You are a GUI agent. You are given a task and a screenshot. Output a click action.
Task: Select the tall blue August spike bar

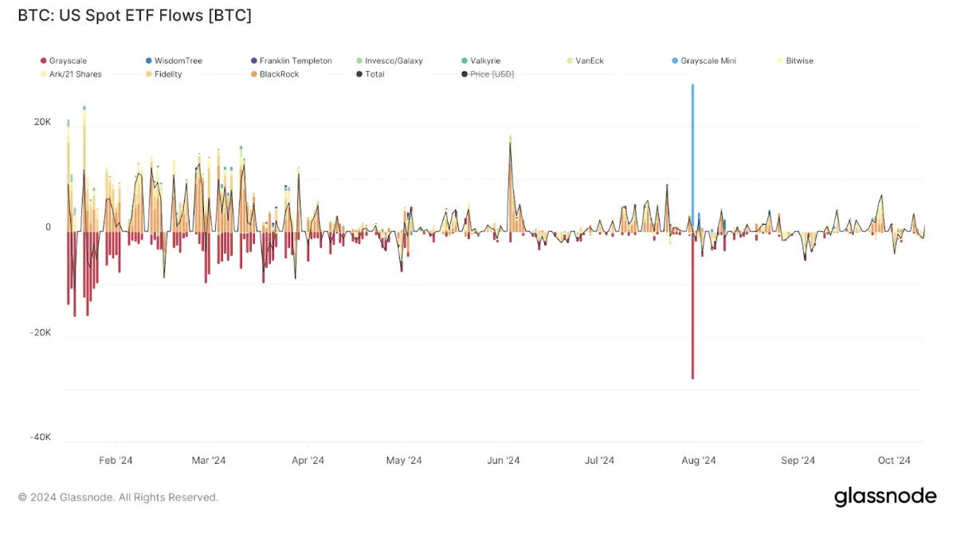coord(692,143)
